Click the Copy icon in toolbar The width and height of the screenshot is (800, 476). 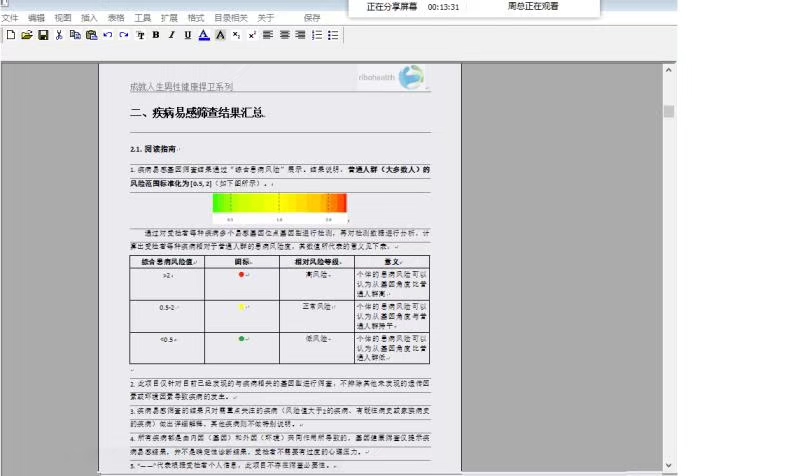[x=76, y=35]
